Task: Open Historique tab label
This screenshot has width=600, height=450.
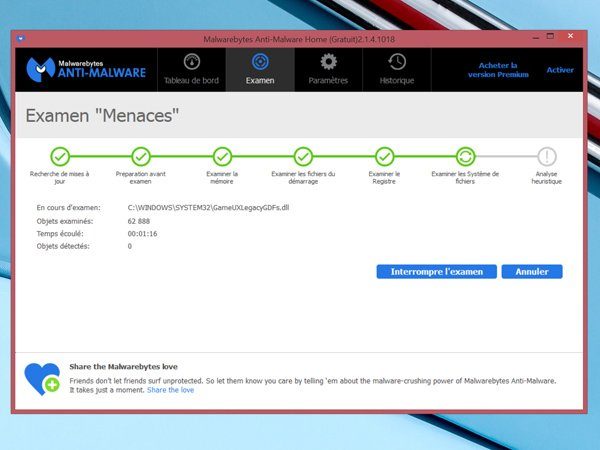Action: pos(397,80)
